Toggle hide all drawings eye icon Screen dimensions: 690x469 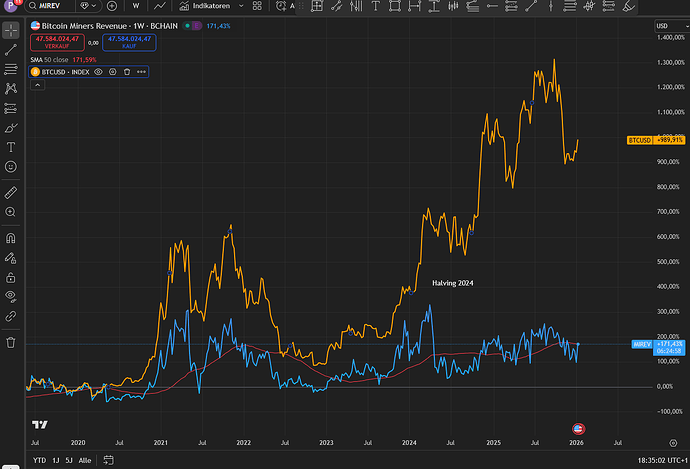(x=11, y=296)
